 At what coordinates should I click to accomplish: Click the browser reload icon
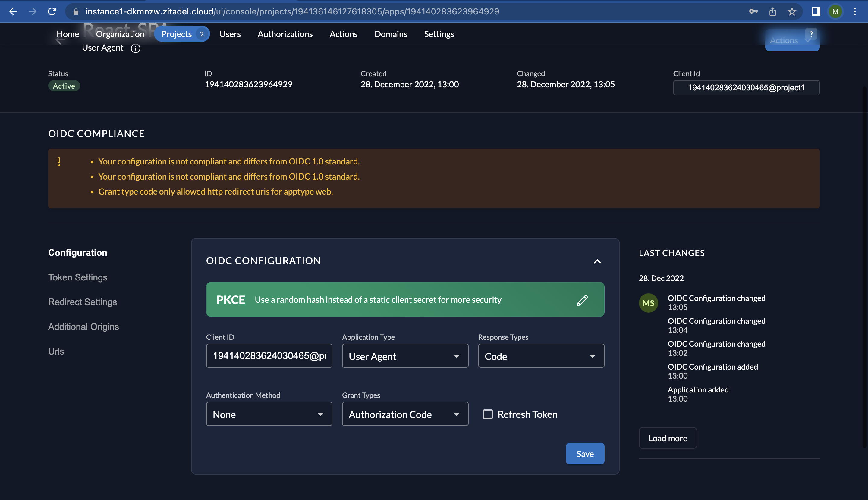[x=52, y=11]
